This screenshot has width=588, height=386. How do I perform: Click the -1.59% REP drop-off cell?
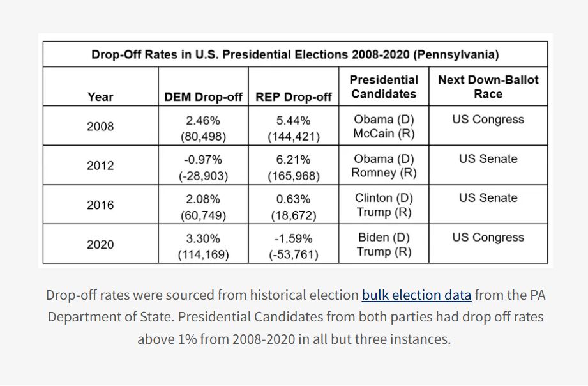[x=294, y=245]
